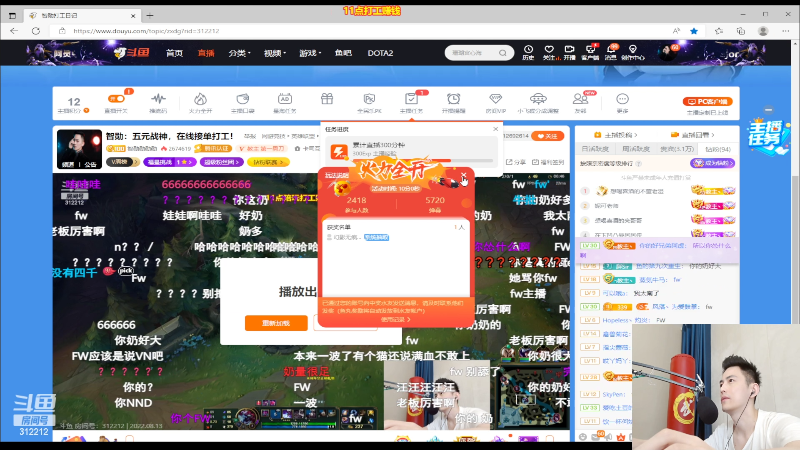Open the alarm clock reminder icon
800x450 pixels.
click(454, 99)
